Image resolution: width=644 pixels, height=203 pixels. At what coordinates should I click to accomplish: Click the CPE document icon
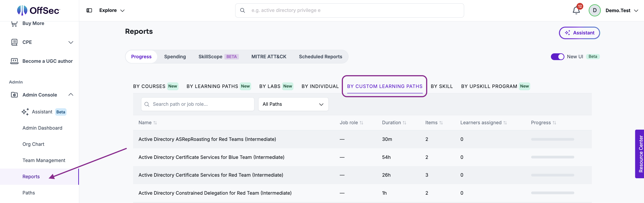click(14, 42)
